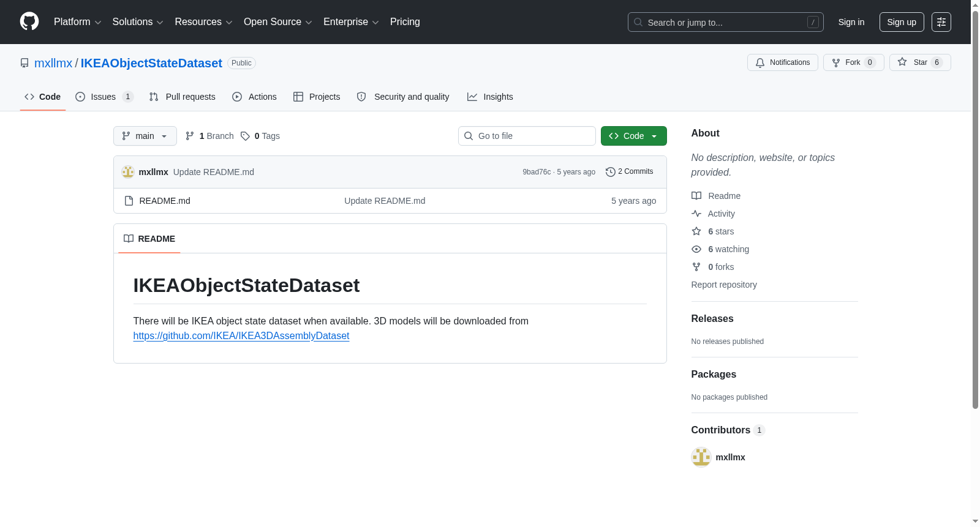980x527 pixels.
Task: Switch to the Security and quality tab
Action: pyautogui.click(x=403, y=97)
